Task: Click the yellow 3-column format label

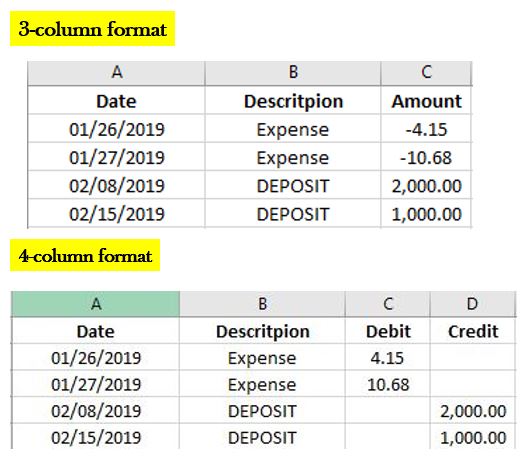Action: (92, 29)
